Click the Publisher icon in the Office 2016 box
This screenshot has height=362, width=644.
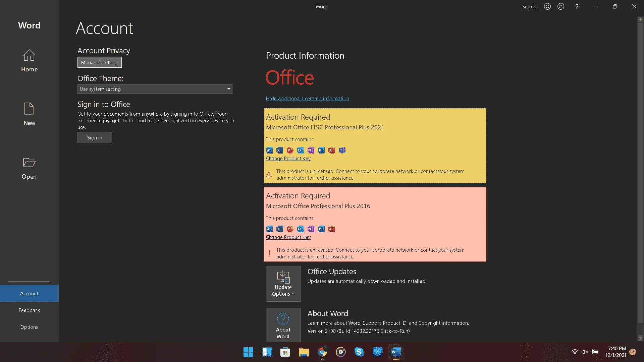[321, 229]
